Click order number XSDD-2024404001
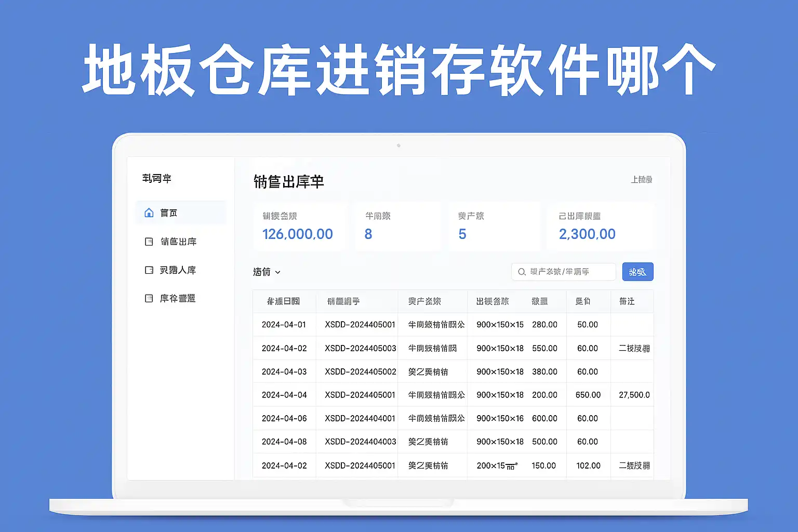The height and width of the screenshot is (532, 798). click(360, 418)
